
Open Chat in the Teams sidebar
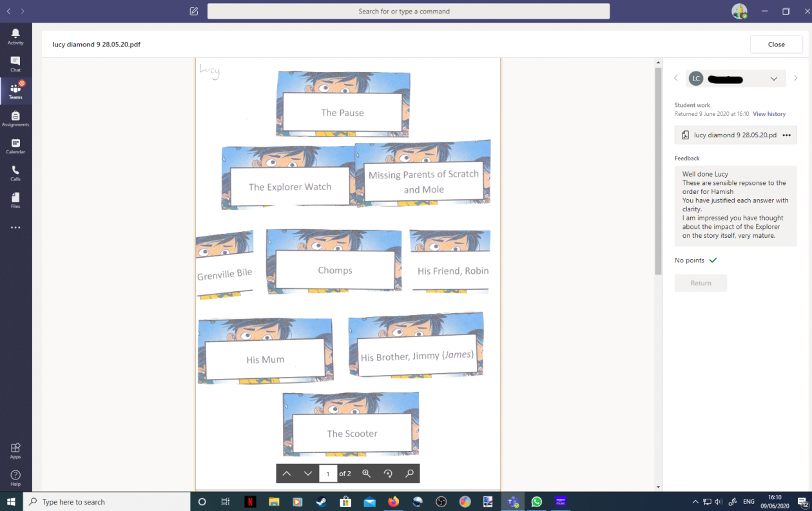[15, 64]
